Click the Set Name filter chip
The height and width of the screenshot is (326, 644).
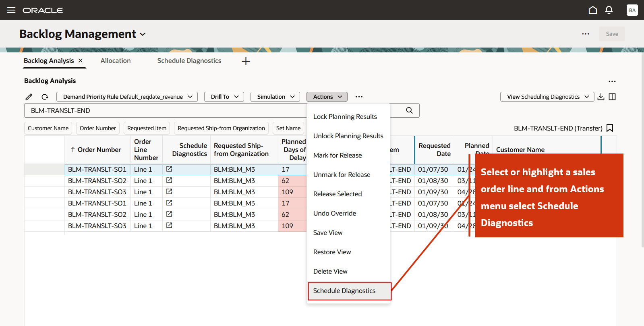(288, 128)
